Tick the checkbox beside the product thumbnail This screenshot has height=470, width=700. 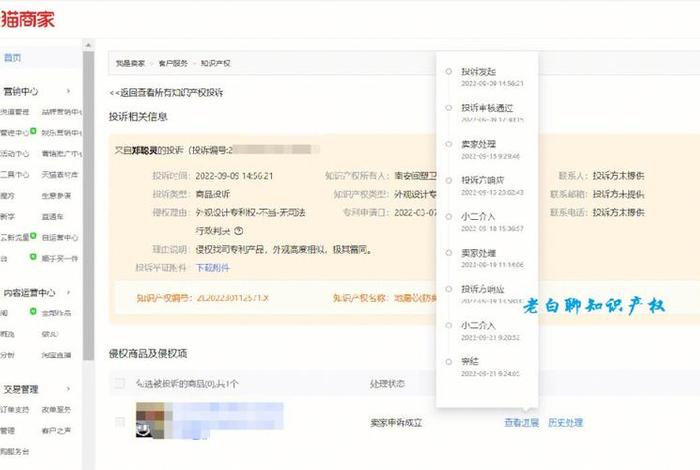(120, 421)
